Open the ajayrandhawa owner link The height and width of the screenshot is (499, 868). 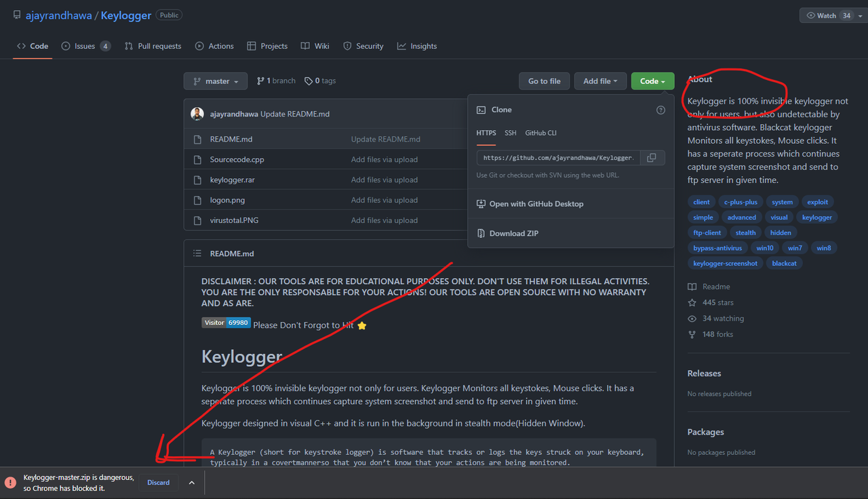pos(60,15)
